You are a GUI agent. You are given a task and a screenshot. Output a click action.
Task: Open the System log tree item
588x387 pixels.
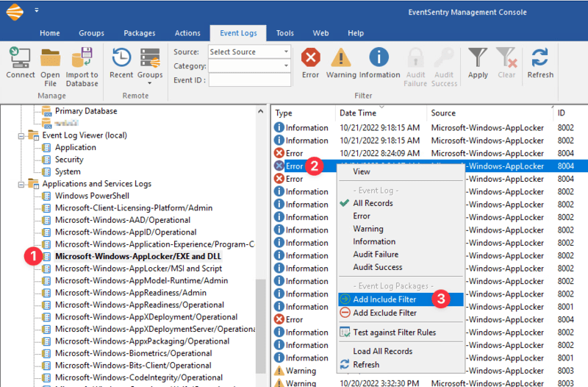[x=68, y=171]
